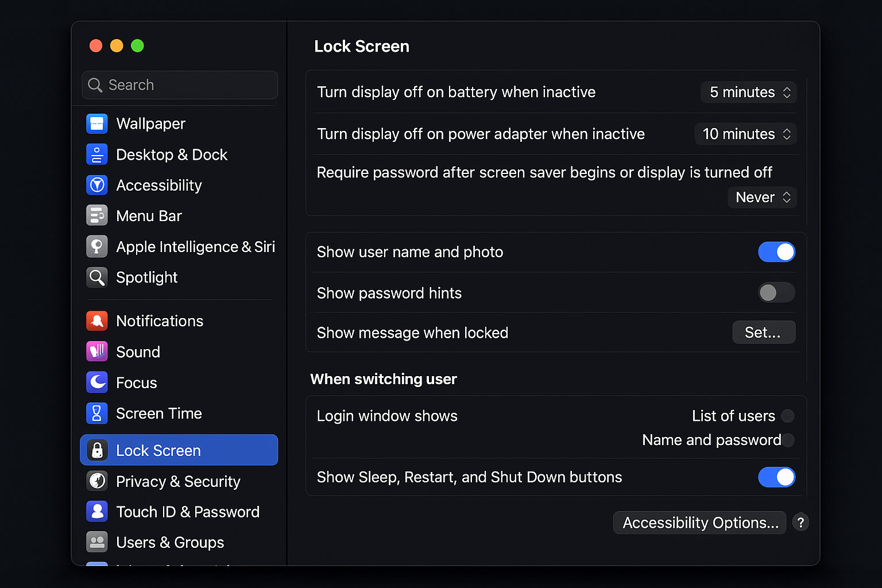Disable Show user name and photo
Screen dimensions: 882x588
click(x=777, y=252)
